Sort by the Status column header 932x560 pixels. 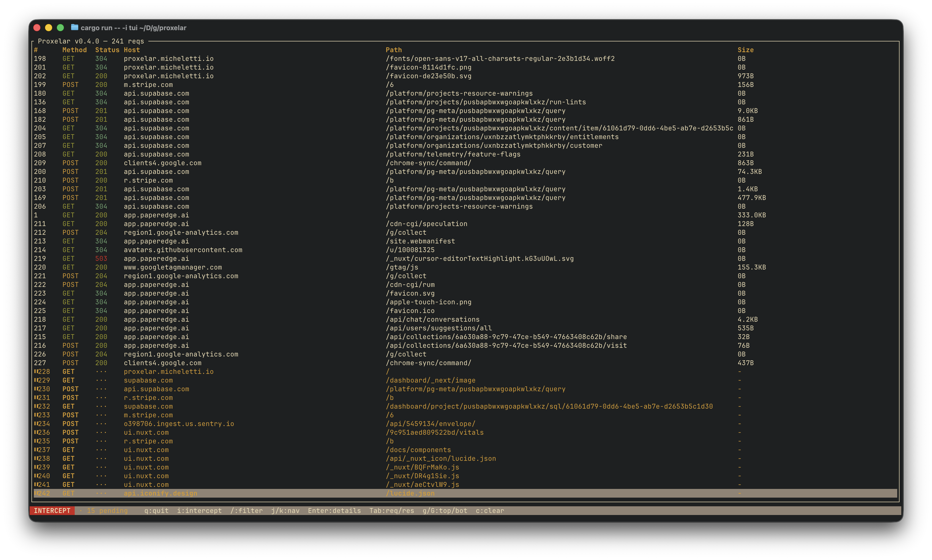point(107,49)
